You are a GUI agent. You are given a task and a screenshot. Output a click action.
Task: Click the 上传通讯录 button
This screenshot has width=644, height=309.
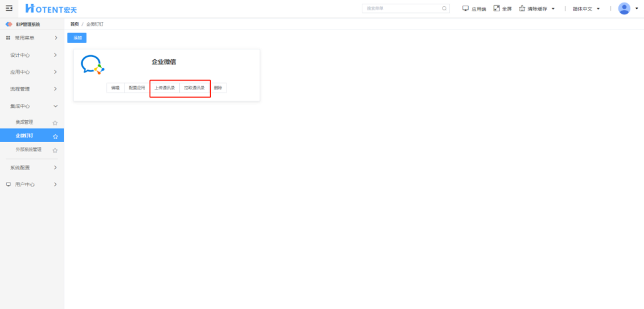(x=165, y=88)
